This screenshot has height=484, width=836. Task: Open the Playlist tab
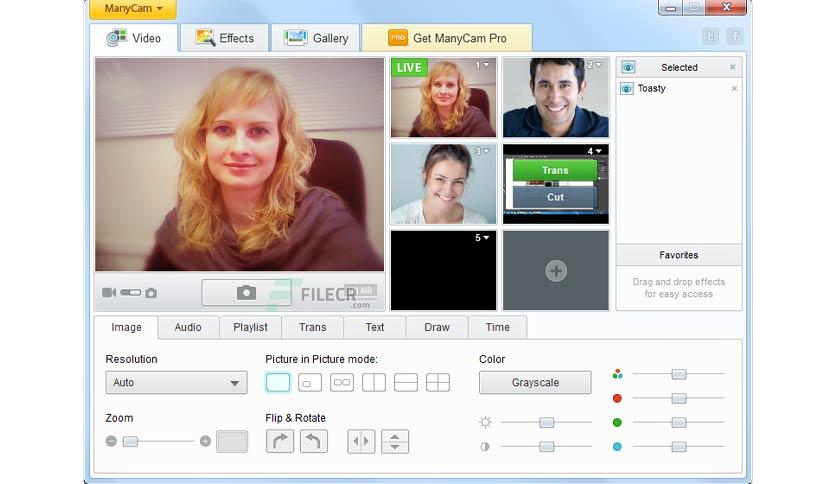pos(251,327)
